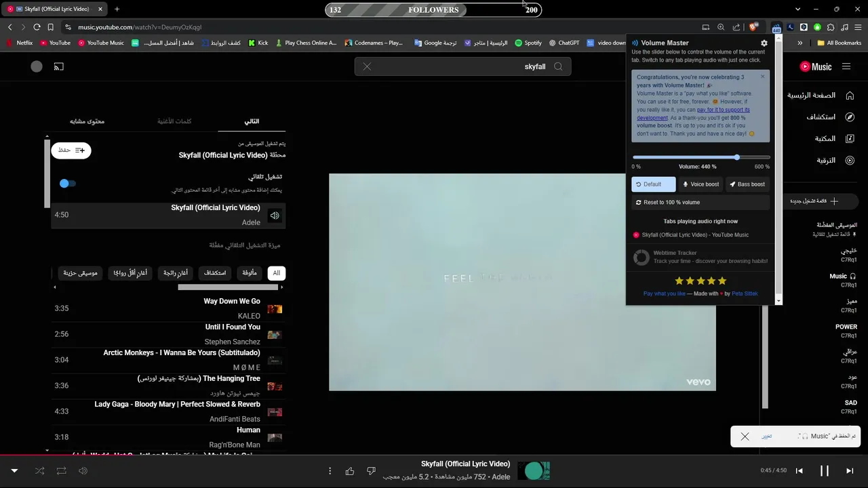This screenshot has width=868, height=488.
Task: Dismiss the Volume Master congratulations notice
Action: 762,77
